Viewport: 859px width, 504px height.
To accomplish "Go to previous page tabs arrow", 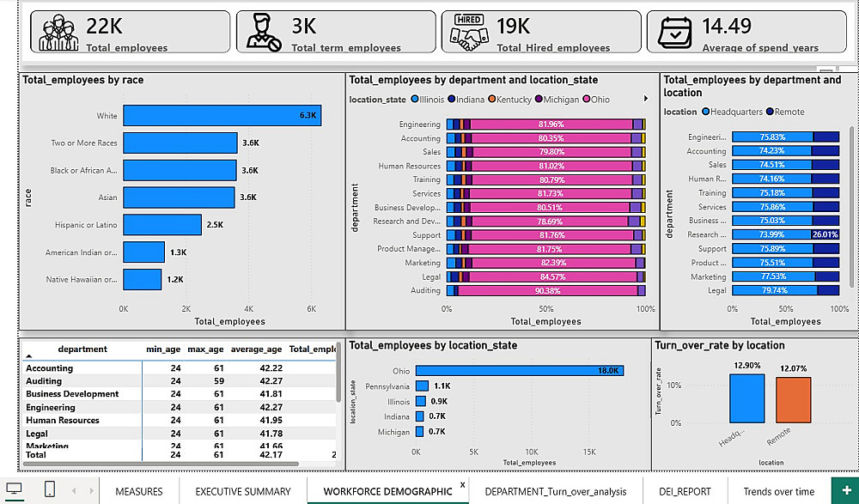I will (x=74, y=491).
